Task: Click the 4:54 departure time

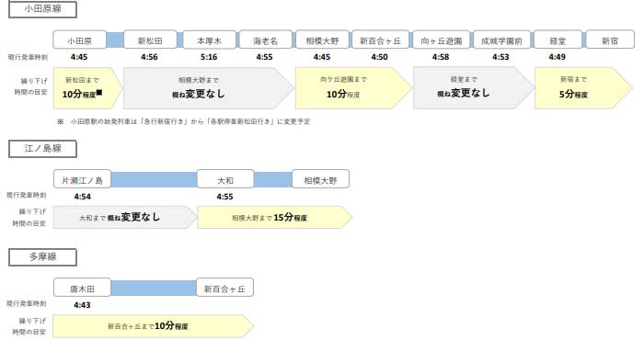Action: point(82,197)
